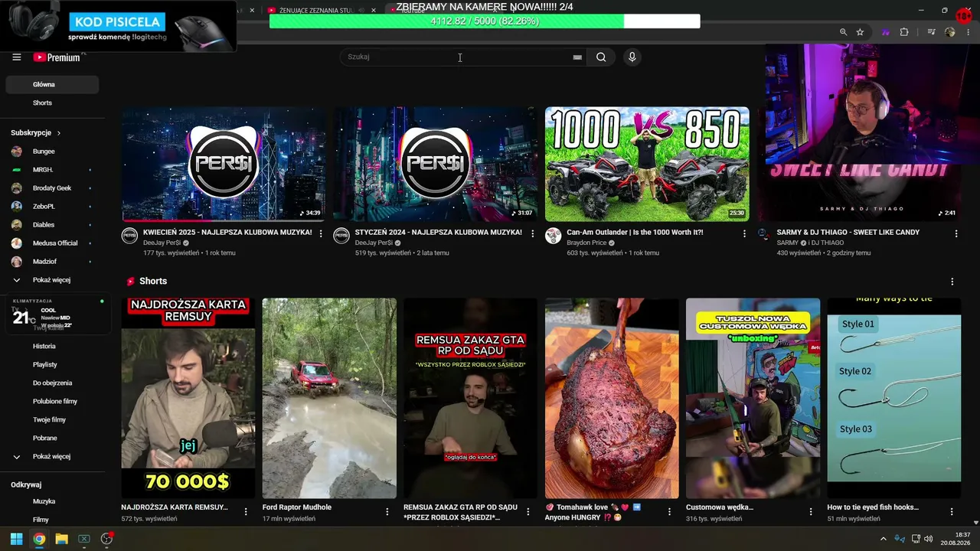Viewport: 980px width, 551px height.
Task: Click the search magnifier button
Action: coord(601,57)
